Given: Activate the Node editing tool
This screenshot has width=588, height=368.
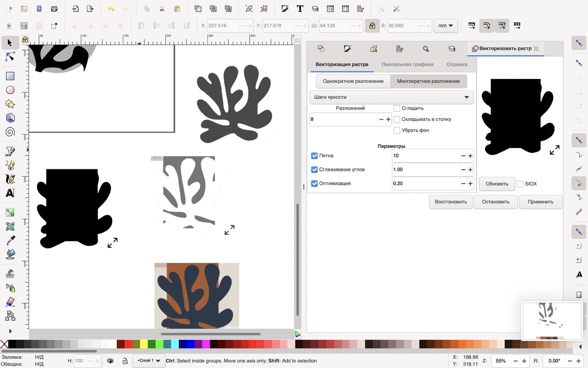Looking at the screenshot, I should 10,57.
